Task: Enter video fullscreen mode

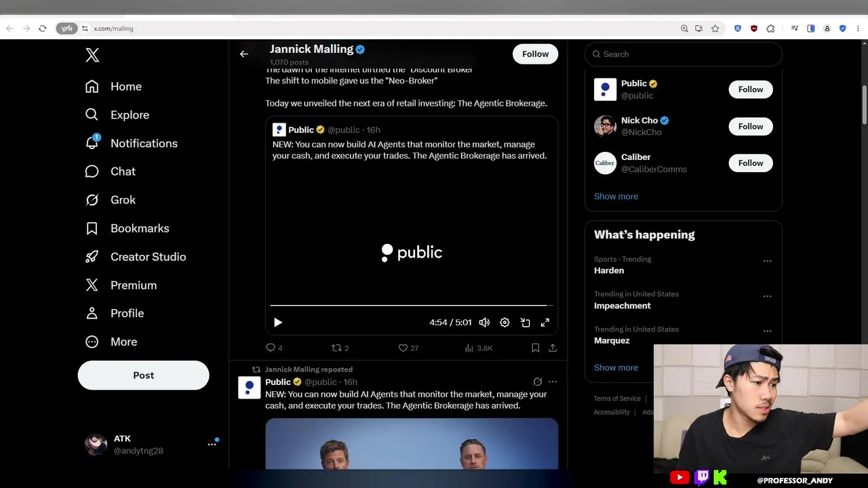Action: [x=545, y=323]
